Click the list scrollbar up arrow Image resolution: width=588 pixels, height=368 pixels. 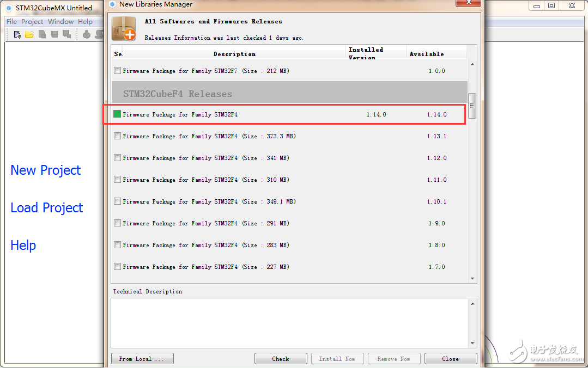472,64
